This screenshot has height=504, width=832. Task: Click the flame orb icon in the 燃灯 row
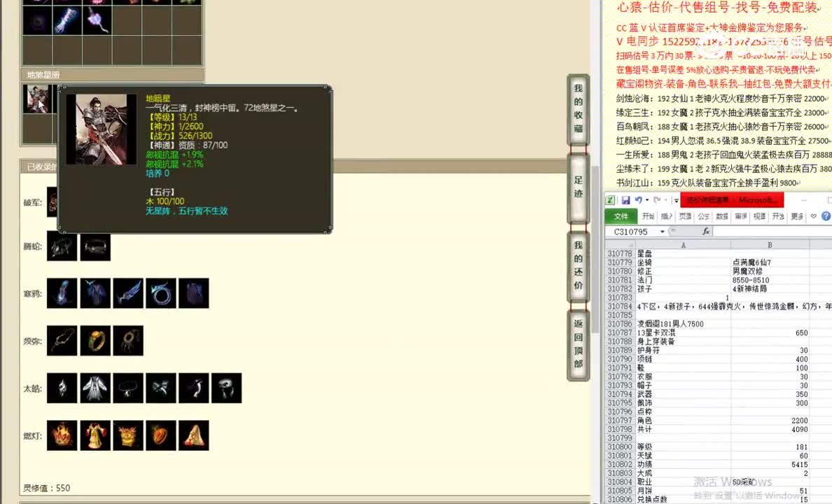62,435
